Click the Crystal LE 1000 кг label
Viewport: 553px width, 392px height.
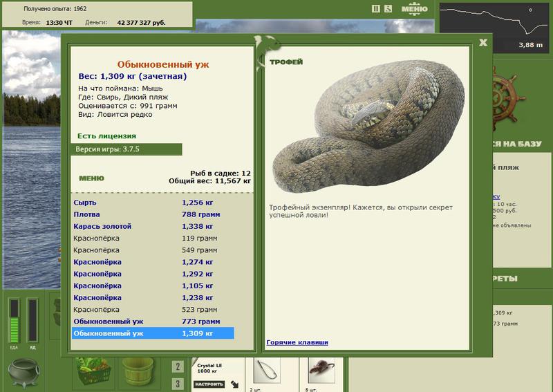click(209, 368)
